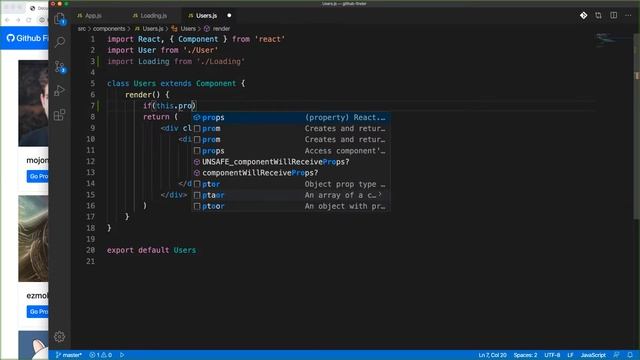Click the editor vertical scrollbar
Screen dimensions: 640x360
click(x=636, y=127)
